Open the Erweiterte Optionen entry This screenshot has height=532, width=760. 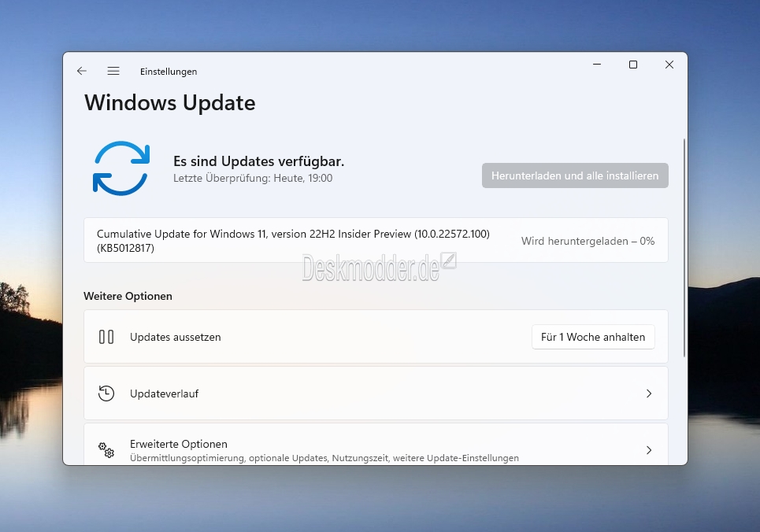(376, 445)
